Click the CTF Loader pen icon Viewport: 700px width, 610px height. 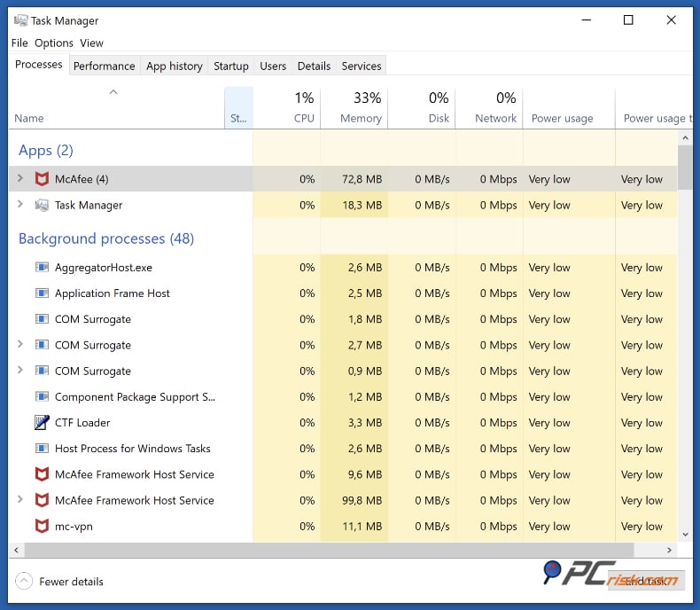pyautogui.click(x=42, y=423)
